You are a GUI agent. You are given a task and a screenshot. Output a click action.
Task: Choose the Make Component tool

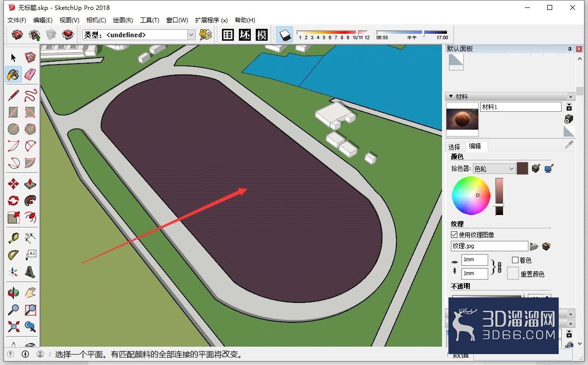pos(30,58)
